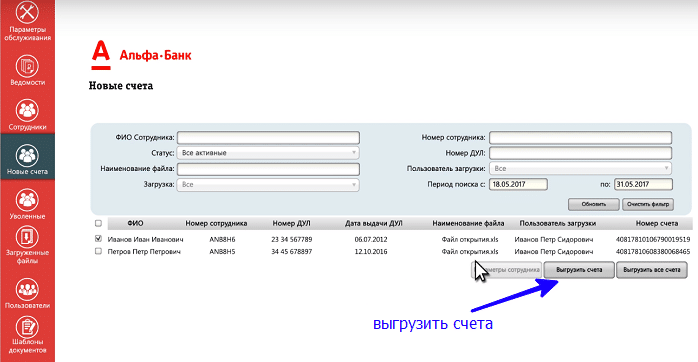Image resolution: width=698 pixels, height=362 pixels.
Task: Click the Обновить button
Action: click(x=593, y=204)
